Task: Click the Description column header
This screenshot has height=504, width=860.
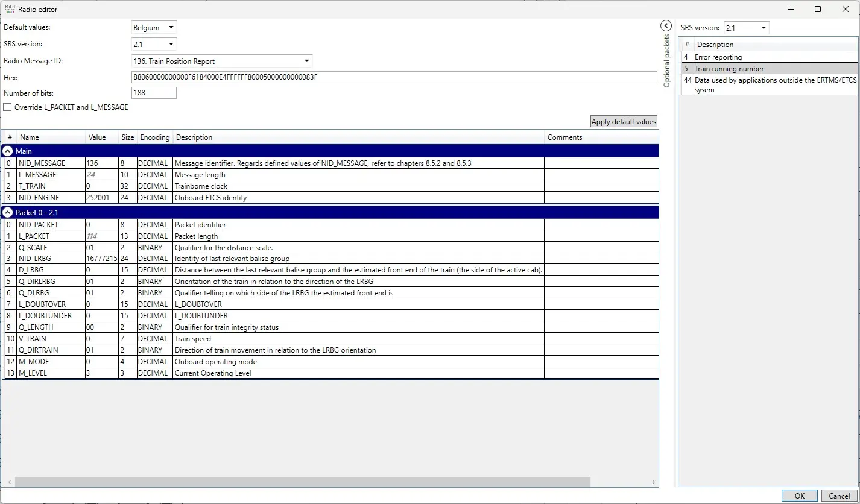Action: [x=359, y=137]
